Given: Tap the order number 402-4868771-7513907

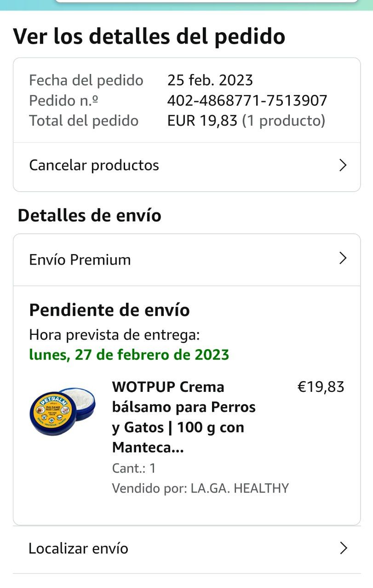Looking at the screenshot, I should point(247,101).
